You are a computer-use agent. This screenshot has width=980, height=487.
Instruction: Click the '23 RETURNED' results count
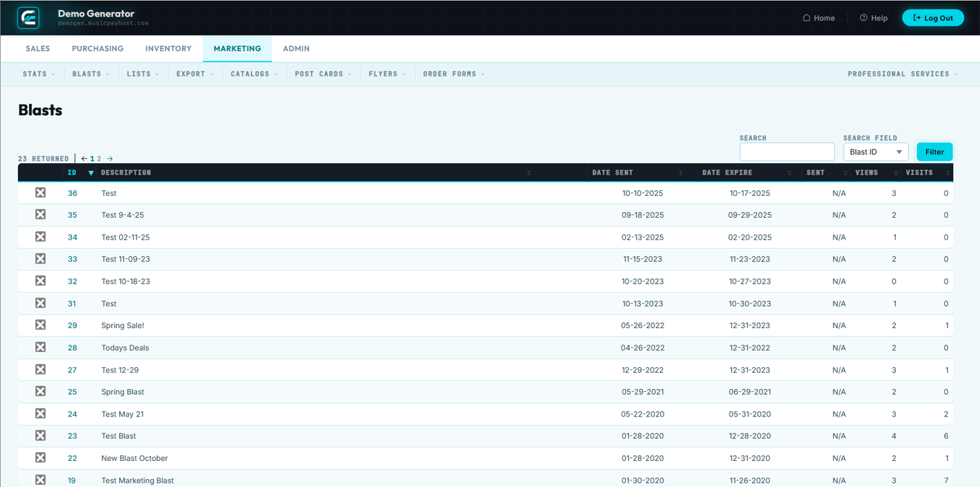coord(44,158)
